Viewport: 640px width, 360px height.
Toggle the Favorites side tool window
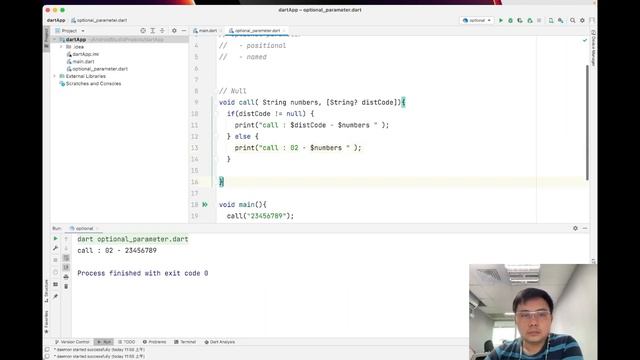(46, 322)
